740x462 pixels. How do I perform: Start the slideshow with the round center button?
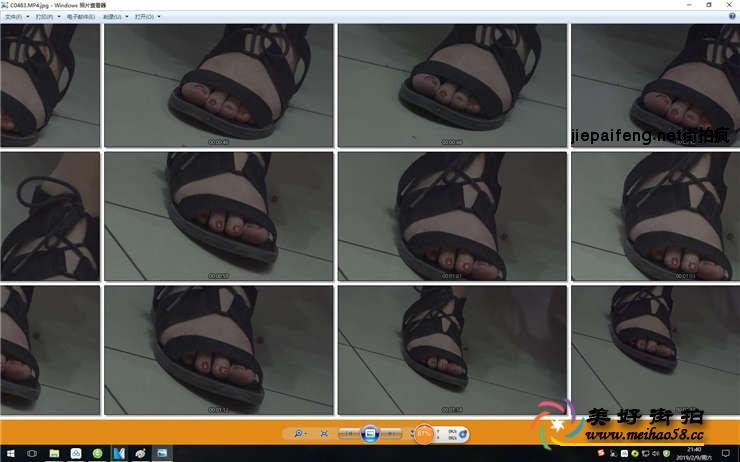(x=369, y=433)
